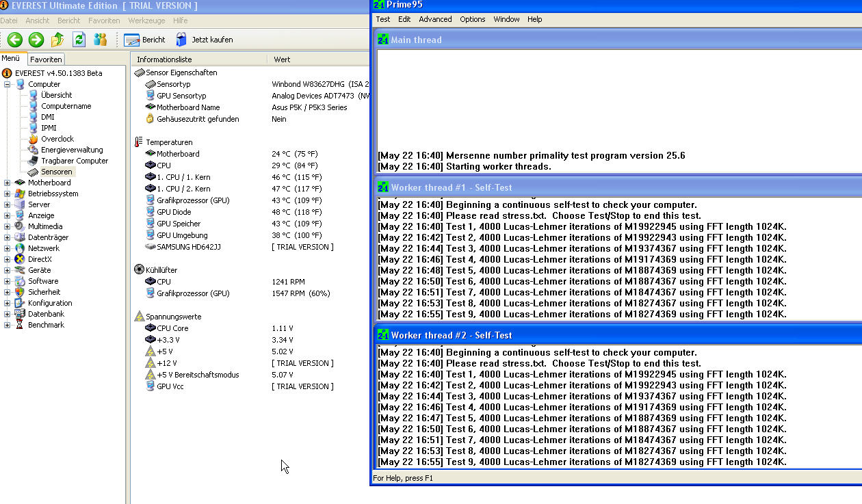The height and width of the screenshot is (504, 862).
Task: Expand the Betriebssystem tree node
Action: pos(8,194)
